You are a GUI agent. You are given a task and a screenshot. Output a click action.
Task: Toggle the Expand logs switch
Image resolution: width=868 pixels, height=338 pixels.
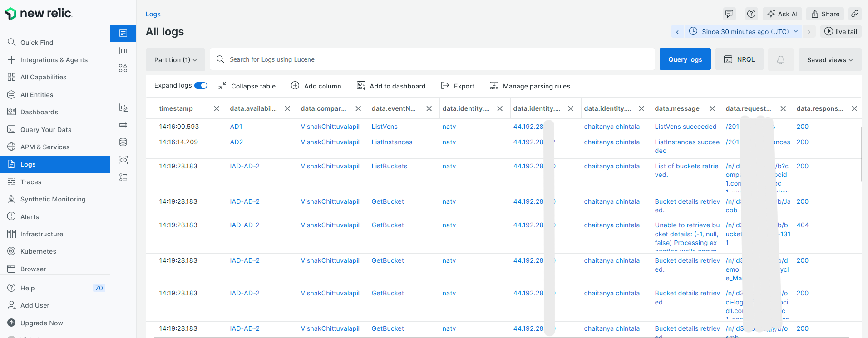click(201, 85)
